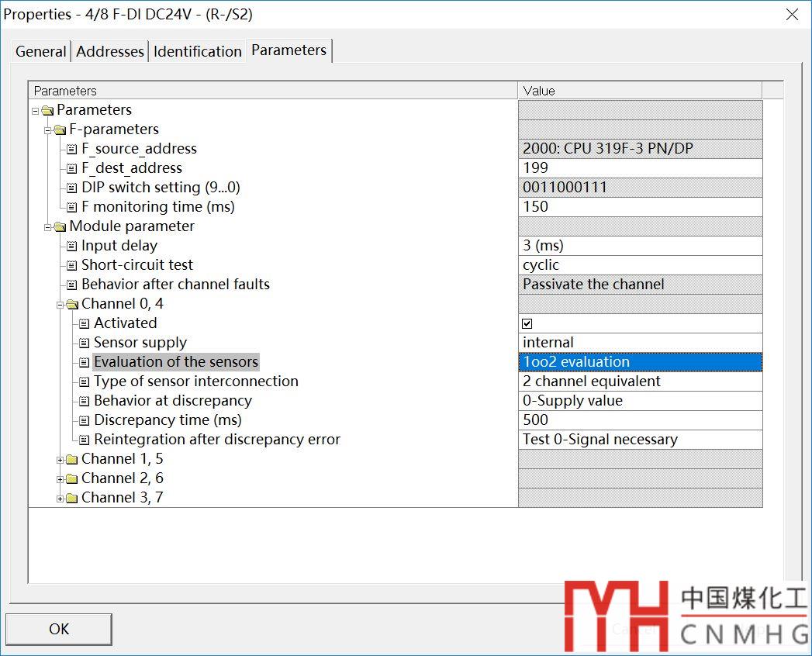The width and height of the screenshot is (812, 656).
Task: Click the icon beside F_dest_address parameter
Action: click(72, 168)
